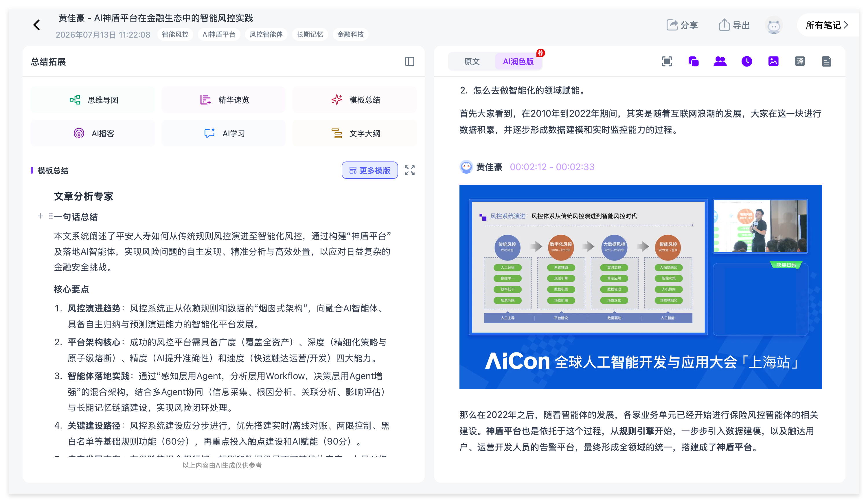Click the translate 译 icon
The width and height of the screenshot is (868, 503).
point(800,61)
